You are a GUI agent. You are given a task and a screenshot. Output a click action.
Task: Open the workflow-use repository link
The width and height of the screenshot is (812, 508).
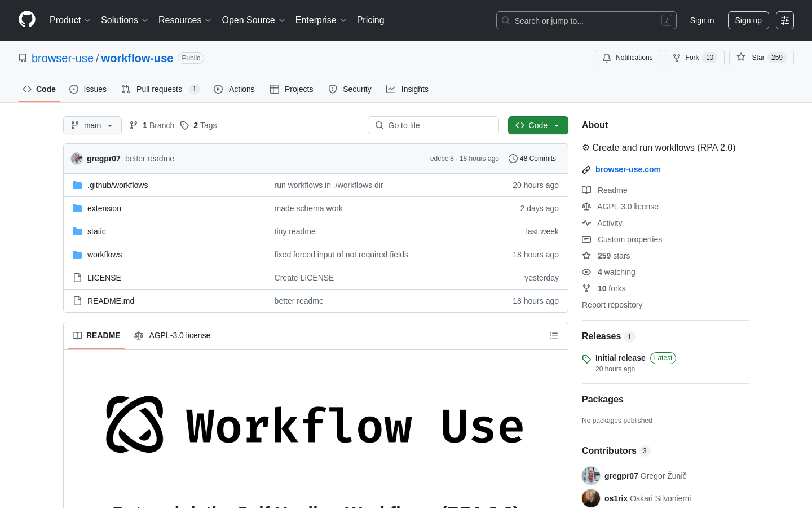click(x=137, y=58)
